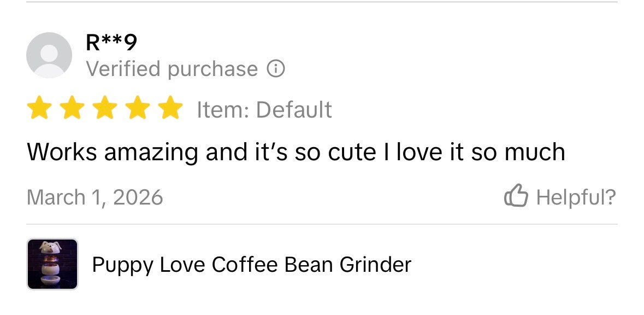Click the review date March 1, 2026
644x315 pixels.
click(94, 197)
